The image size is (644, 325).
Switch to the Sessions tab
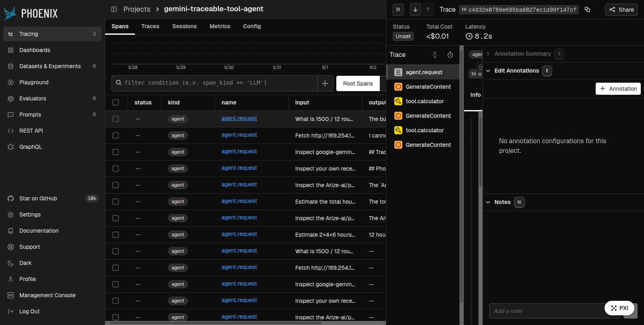(x=184, y=26)
